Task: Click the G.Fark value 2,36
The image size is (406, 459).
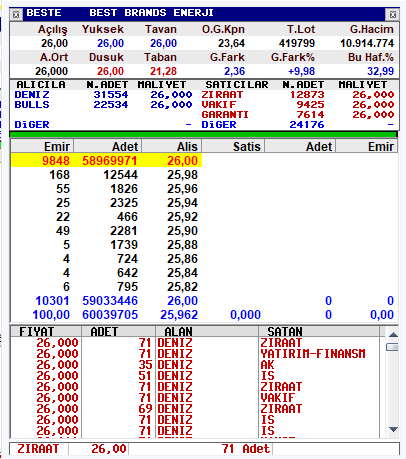Action: click(234, 71)
